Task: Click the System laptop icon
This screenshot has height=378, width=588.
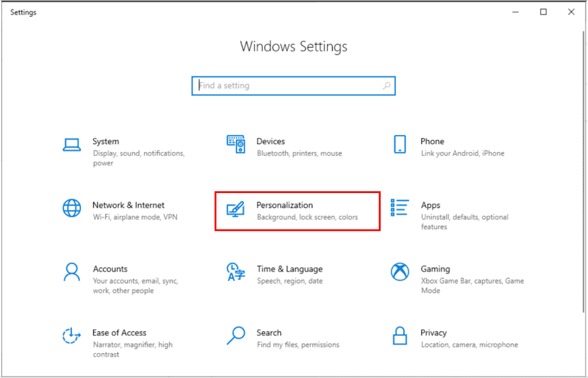Action: pyautogui.click(x=72, y=144)
